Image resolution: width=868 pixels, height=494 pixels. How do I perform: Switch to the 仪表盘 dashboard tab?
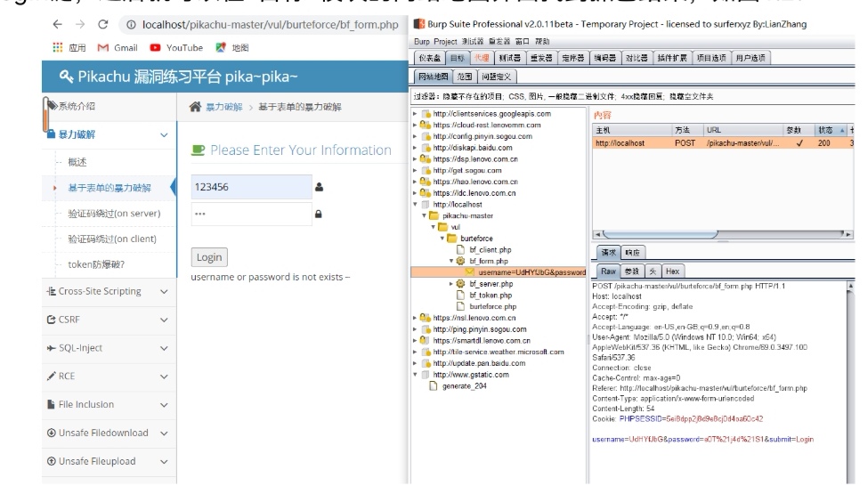(430, 58)
